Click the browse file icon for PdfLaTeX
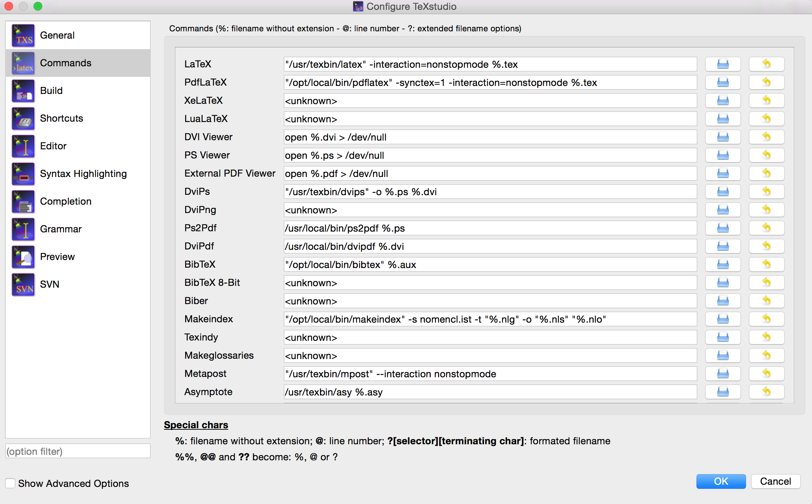812x504 pixels. [723, 82]
